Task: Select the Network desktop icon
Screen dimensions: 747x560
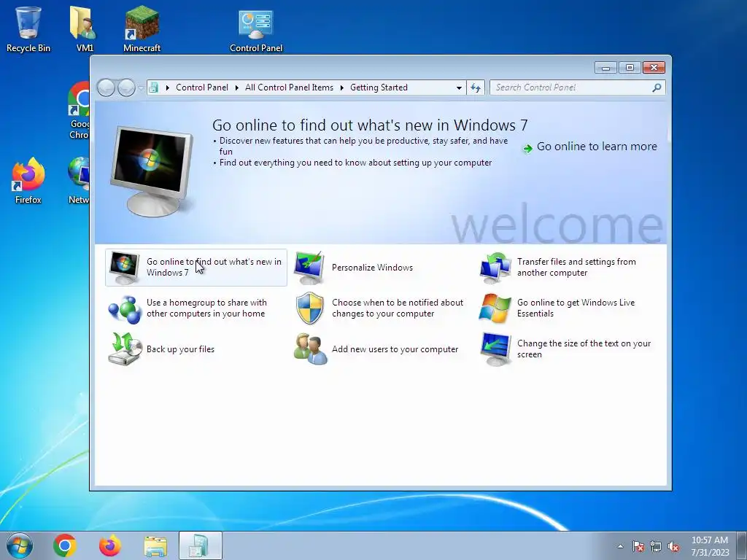Action: click(x=79, y=181)
